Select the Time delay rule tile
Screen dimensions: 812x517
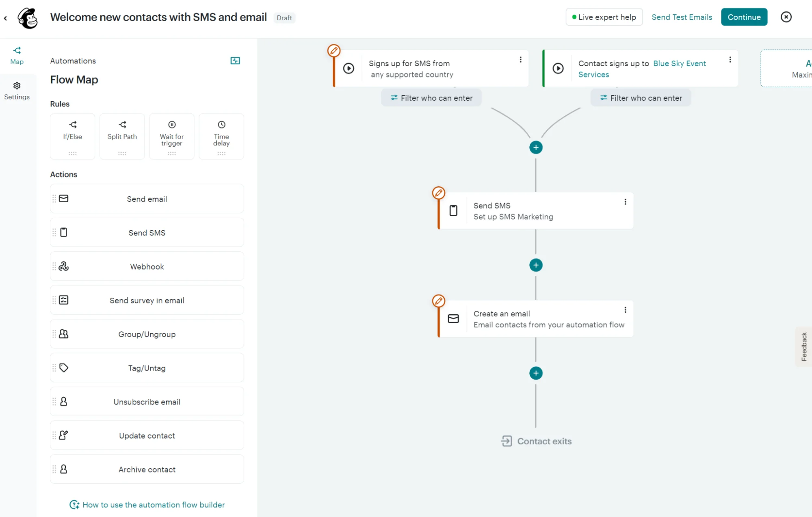(221, 136)
